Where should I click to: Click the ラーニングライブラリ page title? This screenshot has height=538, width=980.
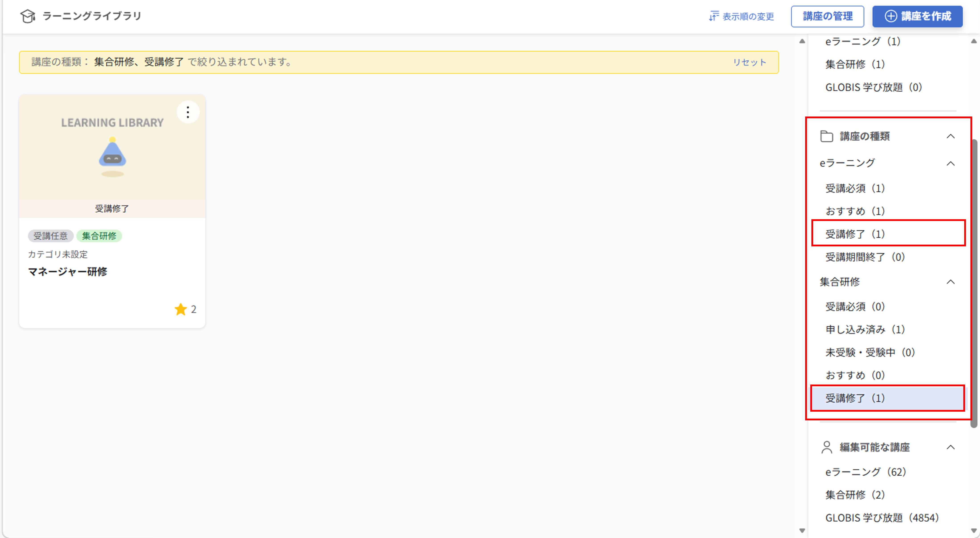pos(92,16)
